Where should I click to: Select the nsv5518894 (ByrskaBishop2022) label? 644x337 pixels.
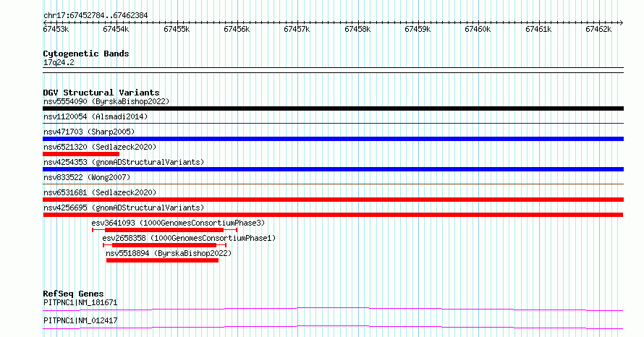pyautogui.click(x=169, y=253)
